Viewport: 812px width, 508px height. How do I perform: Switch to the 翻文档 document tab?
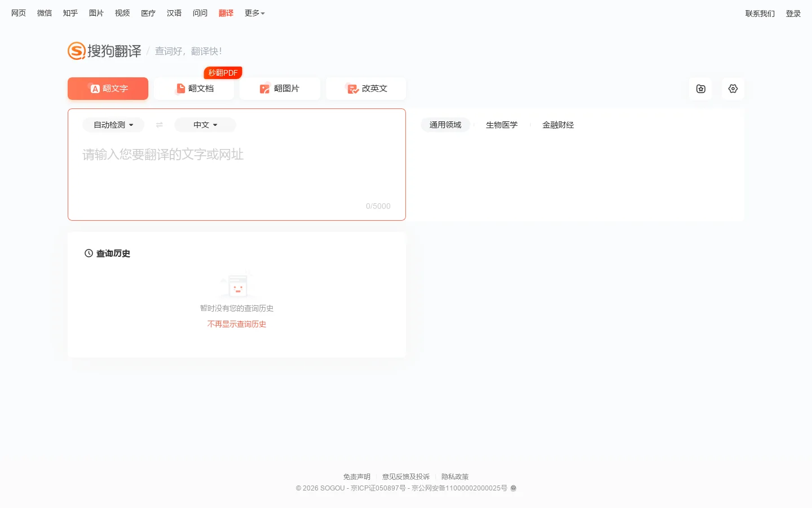click(x=194, y=89)
